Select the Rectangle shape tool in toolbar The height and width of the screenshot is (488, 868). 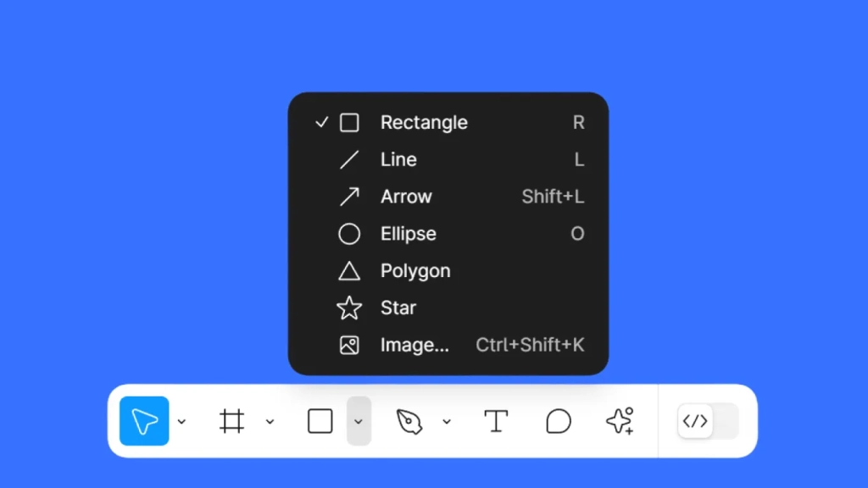coord(320,421)
